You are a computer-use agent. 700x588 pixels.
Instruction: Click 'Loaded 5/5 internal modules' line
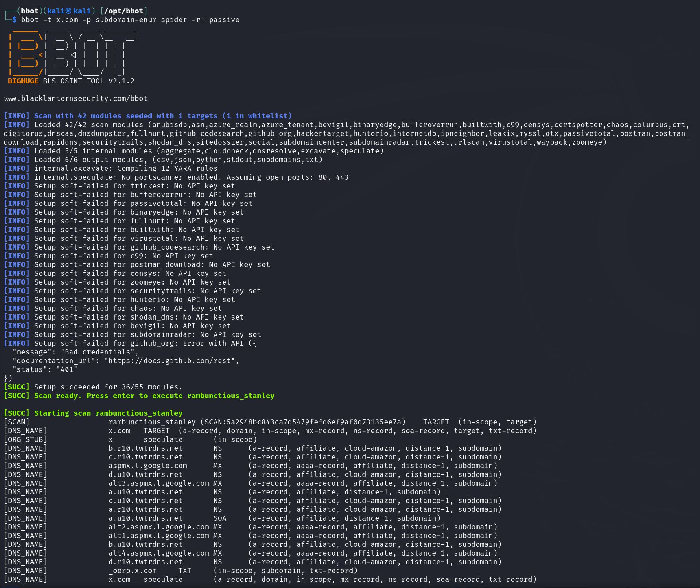tap(194, 151)
